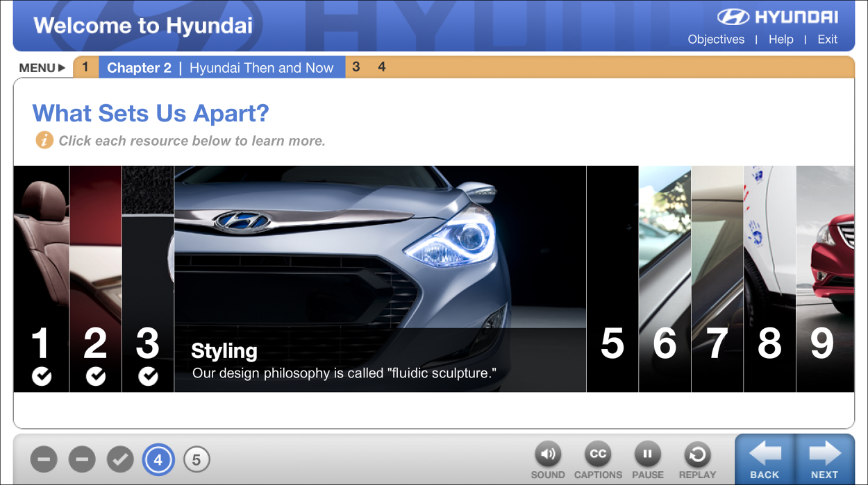Click the orange info icon beside instructions
868x485 pixels.
pyautogui.click(x=44, y=141)
